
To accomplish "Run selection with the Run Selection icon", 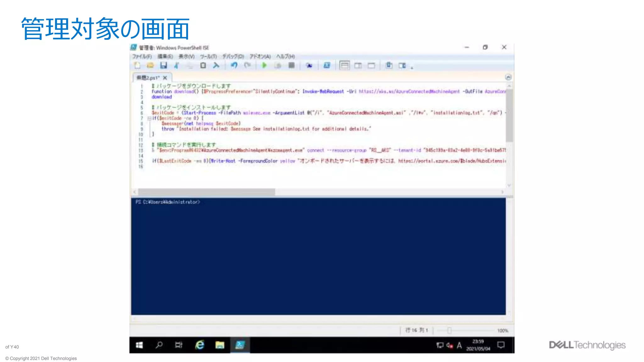I will tap(278, 65).
